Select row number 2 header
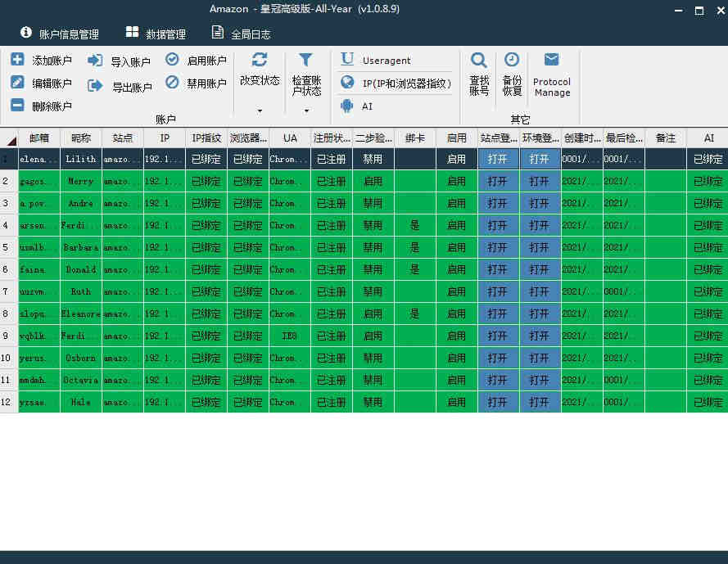Image resolution: width=728 pixels, height=564 pixels. point(9,181)
